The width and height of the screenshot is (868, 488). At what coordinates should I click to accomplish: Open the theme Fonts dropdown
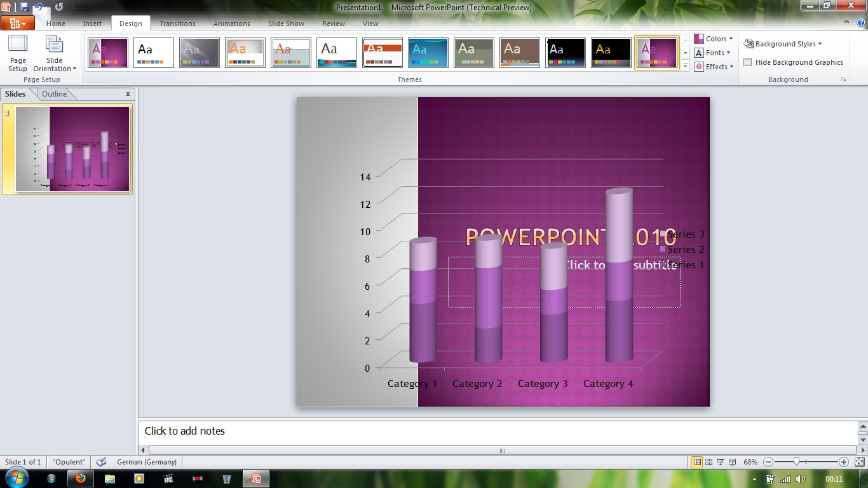pyautogui.click(x=712, y=53)
